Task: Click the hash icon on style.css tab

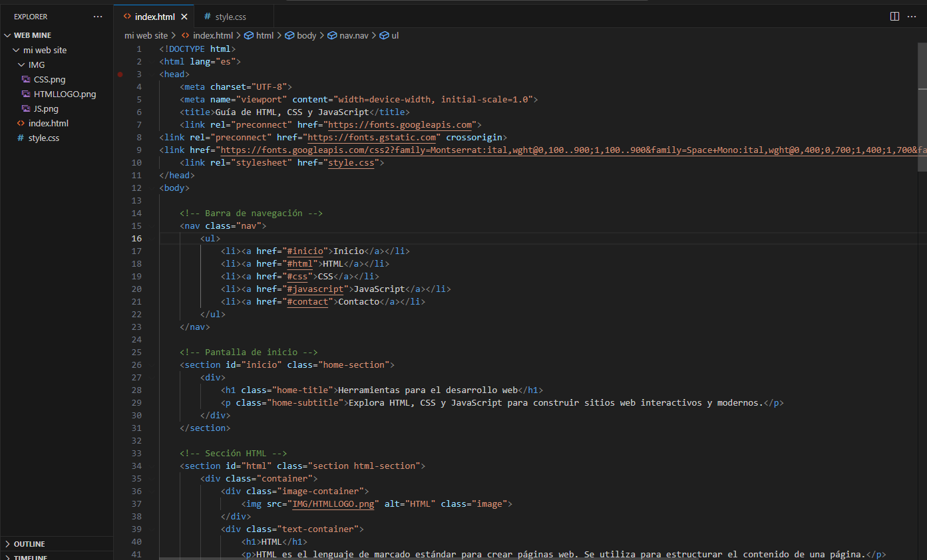Action: (x=208, y=17)
